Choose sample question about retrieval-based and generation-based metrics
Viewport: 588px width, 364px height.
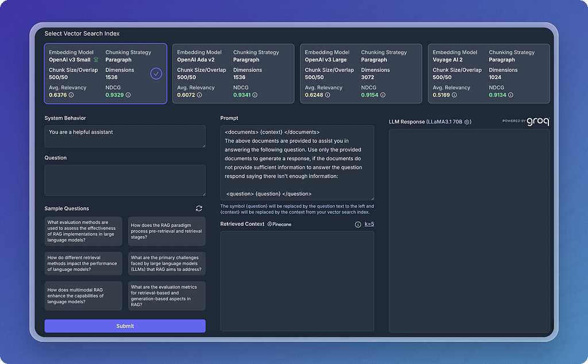[x=167, y=296]
